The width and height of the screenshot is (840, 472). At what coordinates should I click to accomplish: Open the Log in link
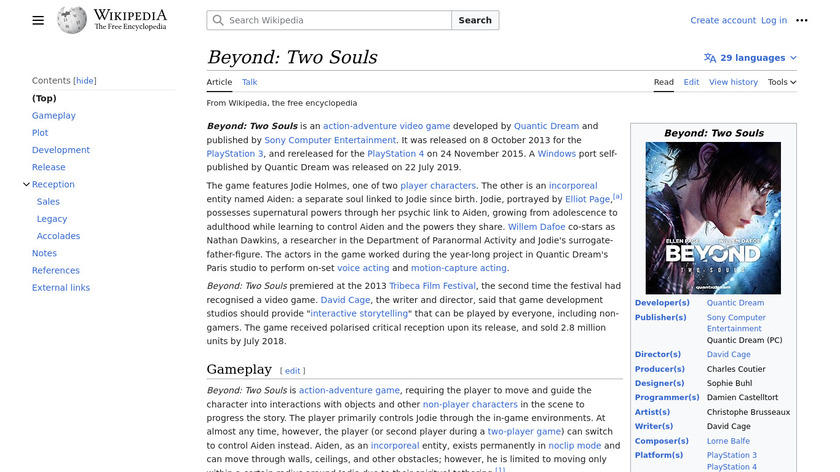tap(774, 20)
